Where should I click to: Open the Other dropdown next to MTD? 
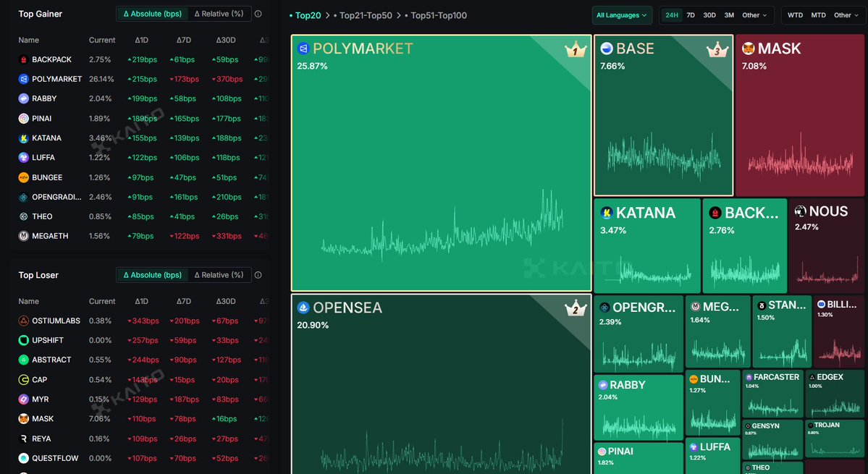click(x=846, y=15)
